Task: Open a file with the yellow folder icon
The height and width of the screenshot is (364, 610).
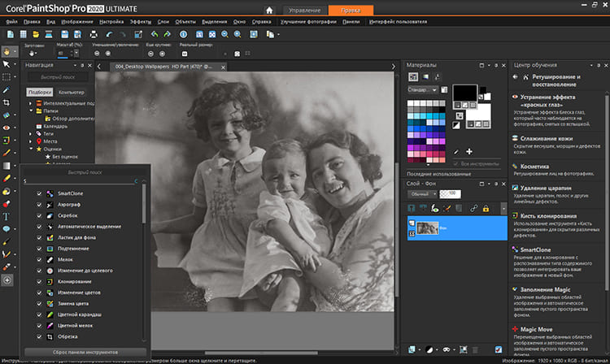Action: tap(36, 35)
